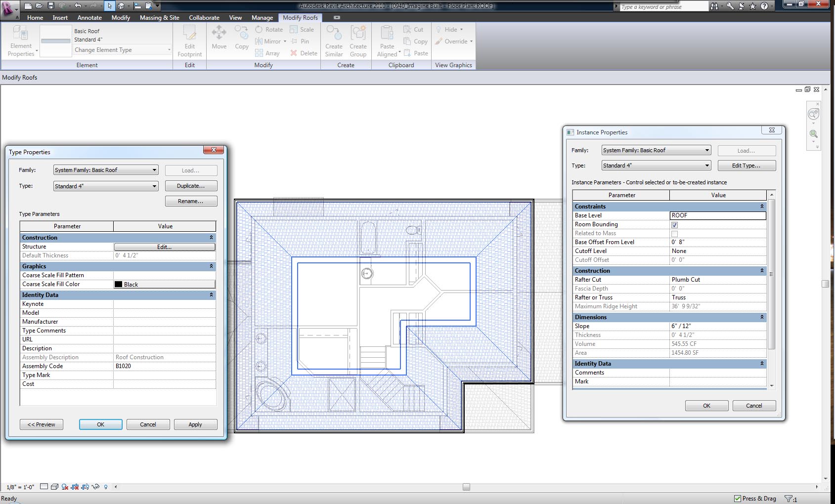This screenshot has height=504, width=835.
Task: Click the Edit Type... button
Action: click(x=746, y=166)
